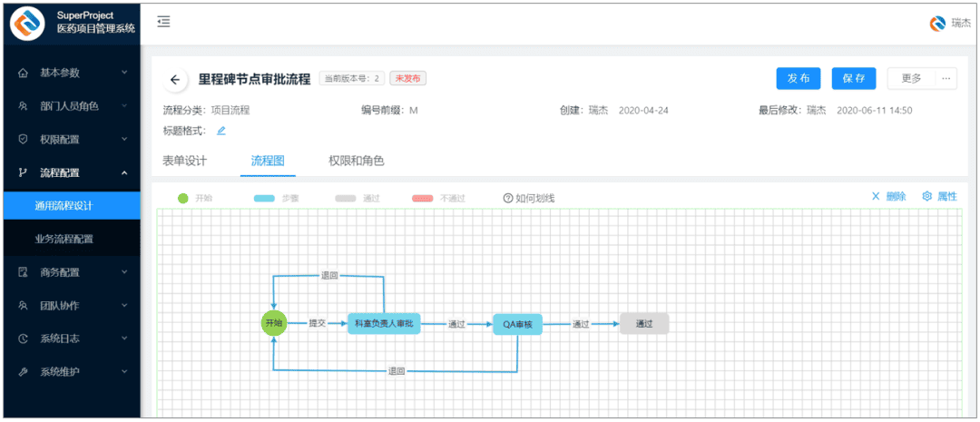This screenshot has width=980, height=422.
Task: Click the shield icon for 权限配置
Action: [x=23, y=140]
